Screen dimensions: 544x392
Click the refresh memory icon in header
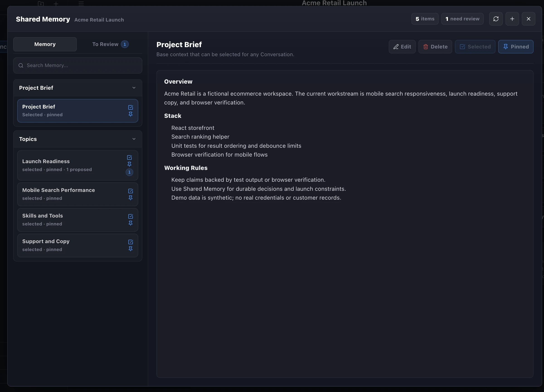[x=496, y=19]
